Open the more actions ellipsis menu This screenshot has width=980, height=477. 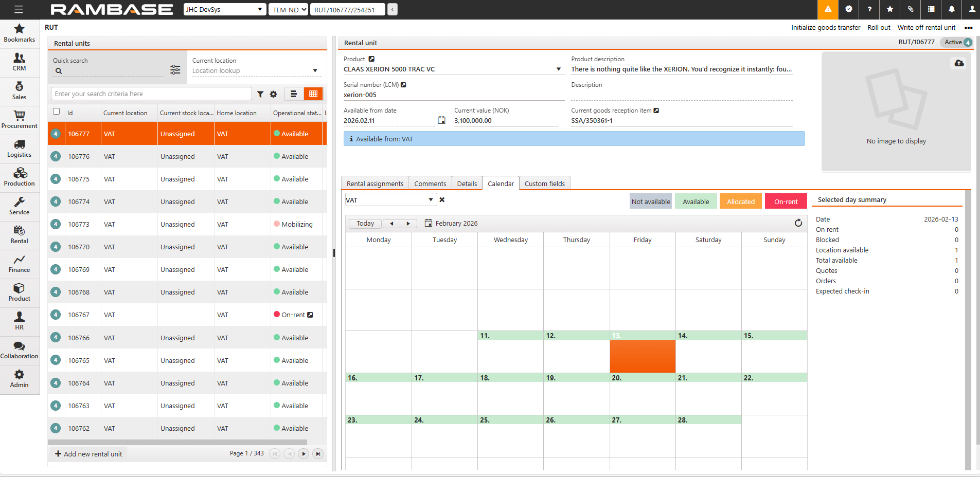pyautogui.click(x=969, y=28)
